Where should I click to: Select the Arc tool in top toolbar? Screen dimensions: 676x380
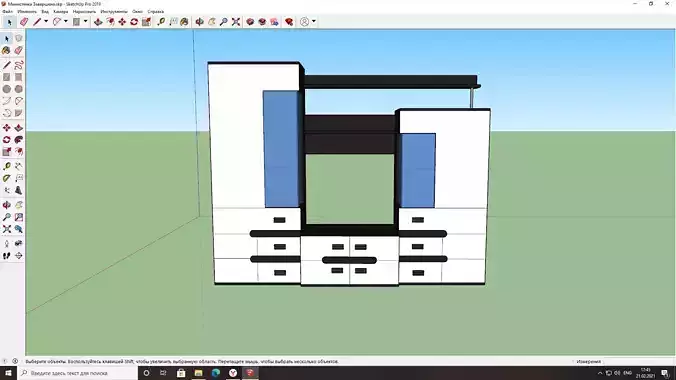[x=56, y=22]
